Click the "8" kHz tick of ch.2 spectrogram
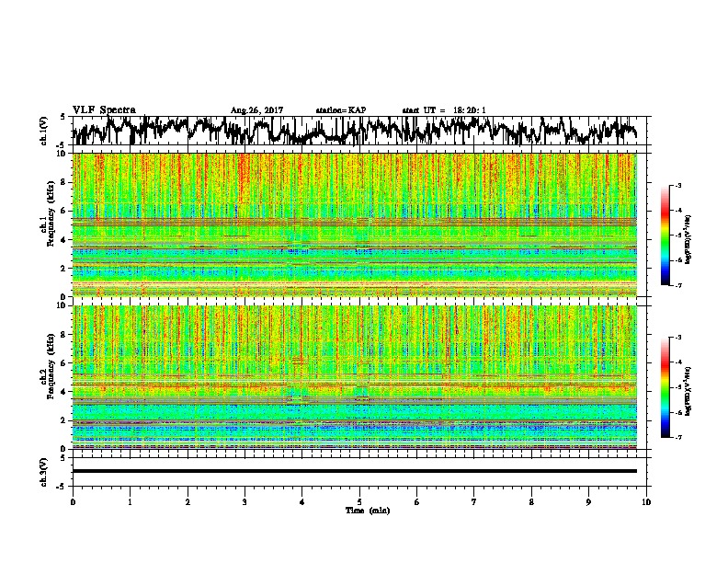728x563 pixels. [x=64, y=335]
